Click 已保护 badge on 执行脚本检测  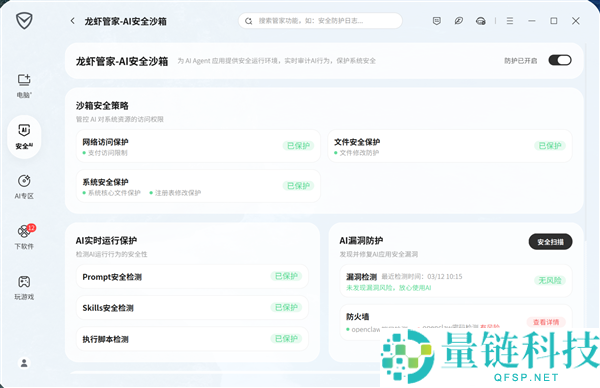pos(286,339)
